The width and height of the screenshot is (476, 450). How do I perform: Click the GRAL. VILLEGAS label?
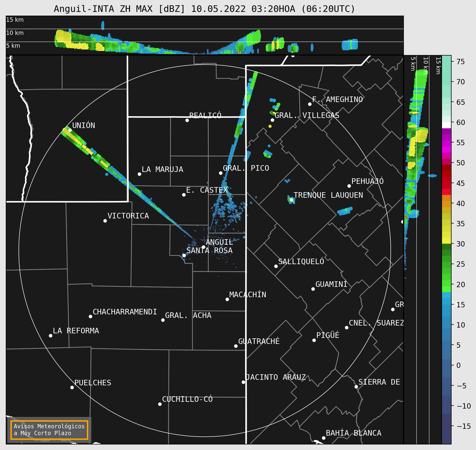pyautogui.click(x=307, y=115)
